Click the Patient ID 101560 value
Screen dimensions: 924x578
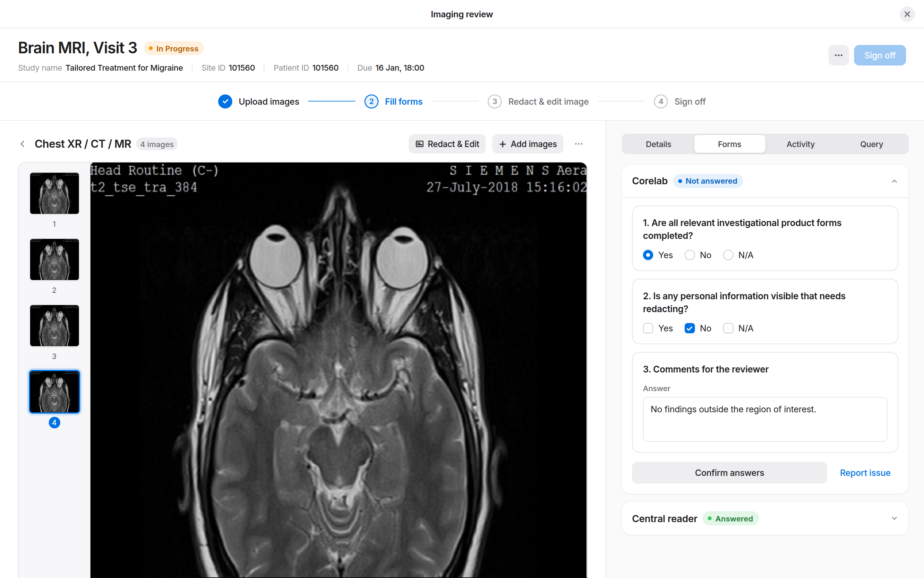pos(325,68)
